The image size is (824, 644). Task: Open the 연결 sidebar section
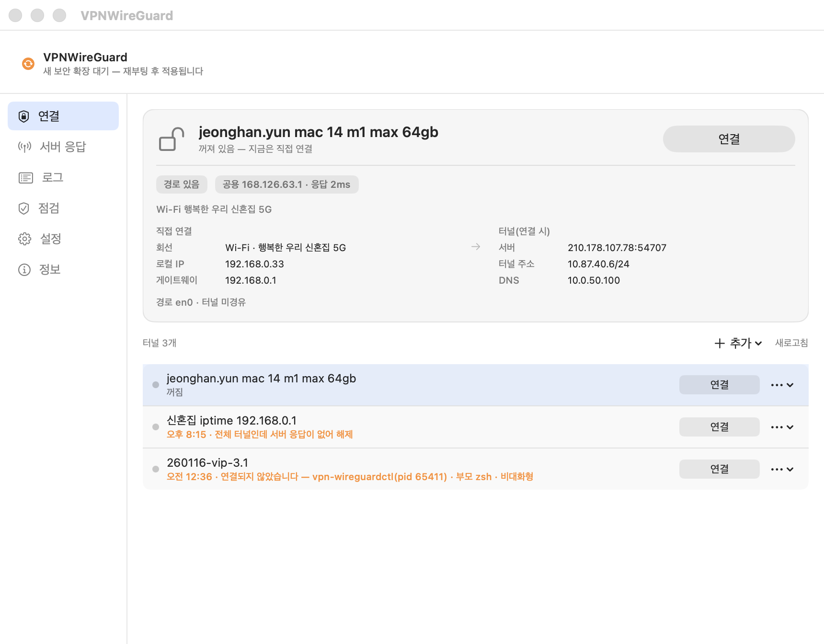click(x=63, y=116)
